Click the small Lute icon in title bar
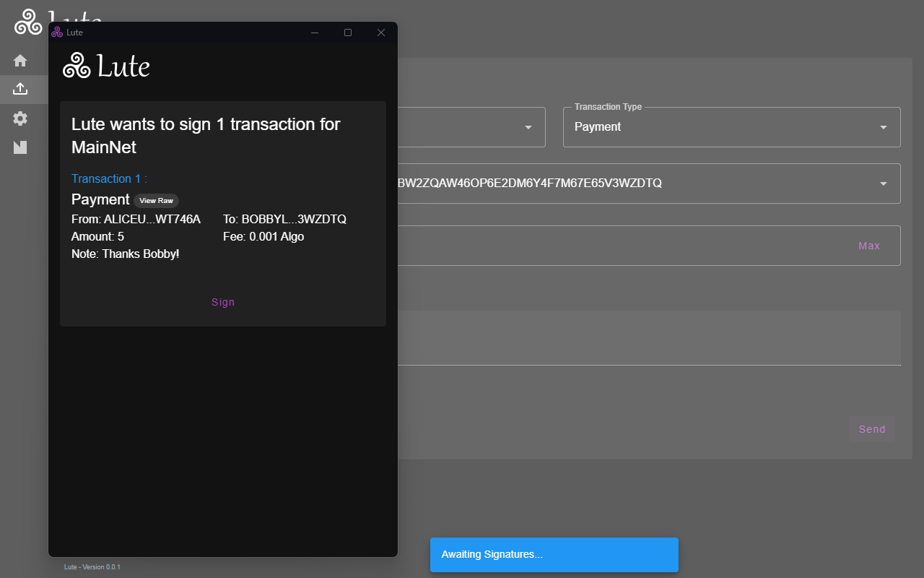Screen dimensions: 924x578 tap(57, 33)
